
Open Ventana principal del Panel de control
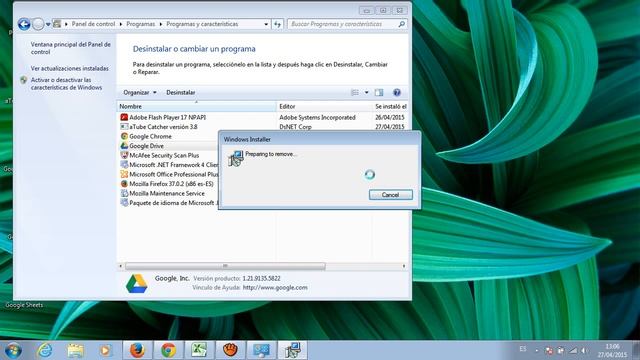[71, 48]
